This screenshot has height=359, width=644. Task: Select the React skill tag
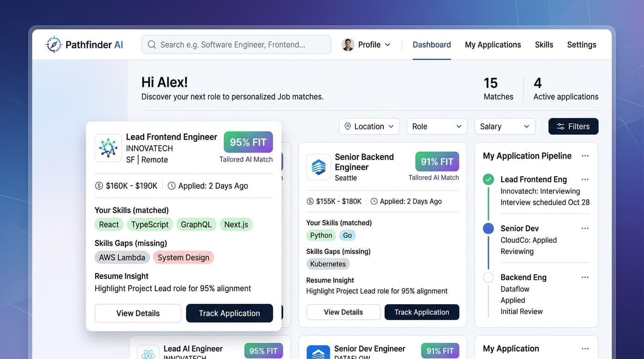coord(109,224)
